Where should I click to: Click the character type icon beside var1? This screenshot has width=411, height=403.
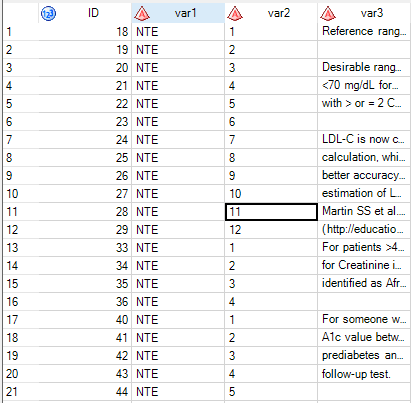(142, 13)
